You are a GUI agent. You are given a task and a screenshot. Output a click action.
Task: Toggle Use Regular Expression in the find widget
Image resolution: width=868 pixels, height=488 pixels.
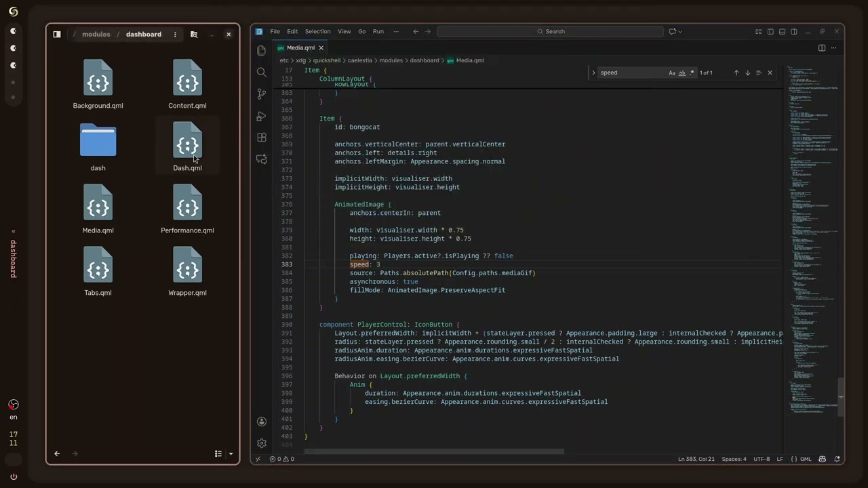tap(692, 73)
